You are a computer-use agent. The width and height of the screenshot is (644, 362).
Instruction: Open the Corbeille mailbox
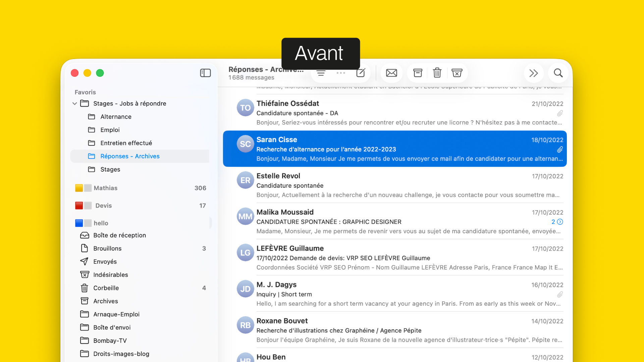(106, 288)
